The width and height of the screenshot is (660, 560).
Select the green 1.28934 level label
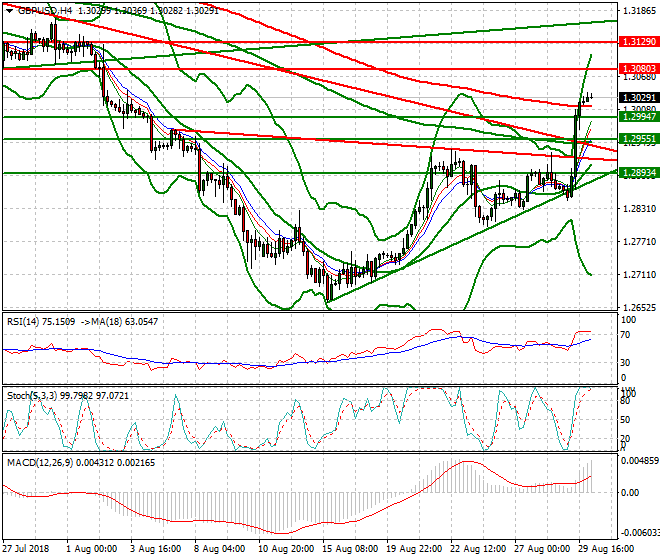[x=639, y=173]
